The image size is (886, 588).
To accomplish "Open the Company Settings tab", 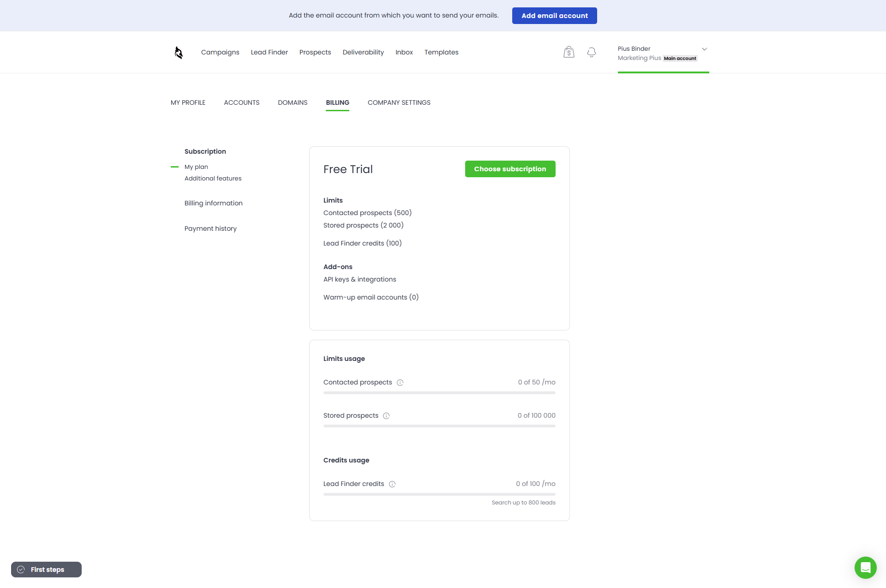I will (399, 102).
